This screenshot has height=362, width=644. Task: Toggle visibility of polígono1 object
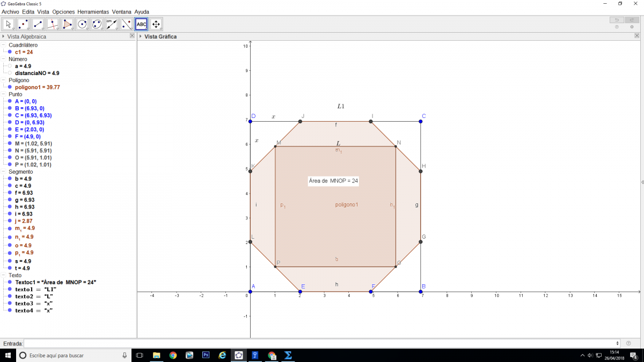pyautogui.click(x=10, y=87)
